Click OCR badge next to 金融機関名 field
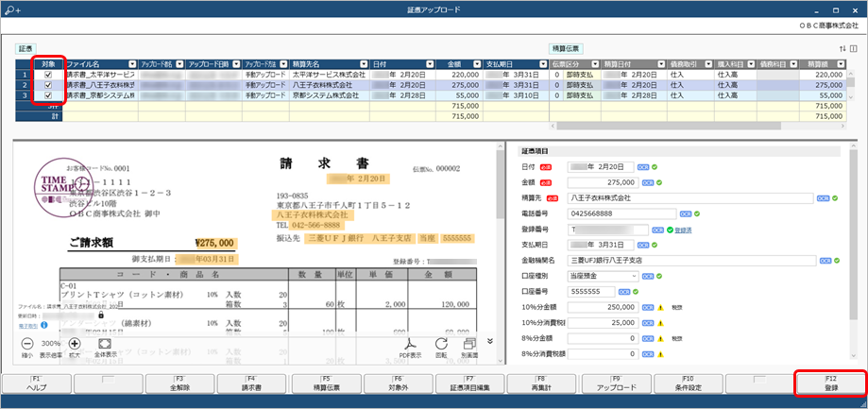 coord(825,260)
